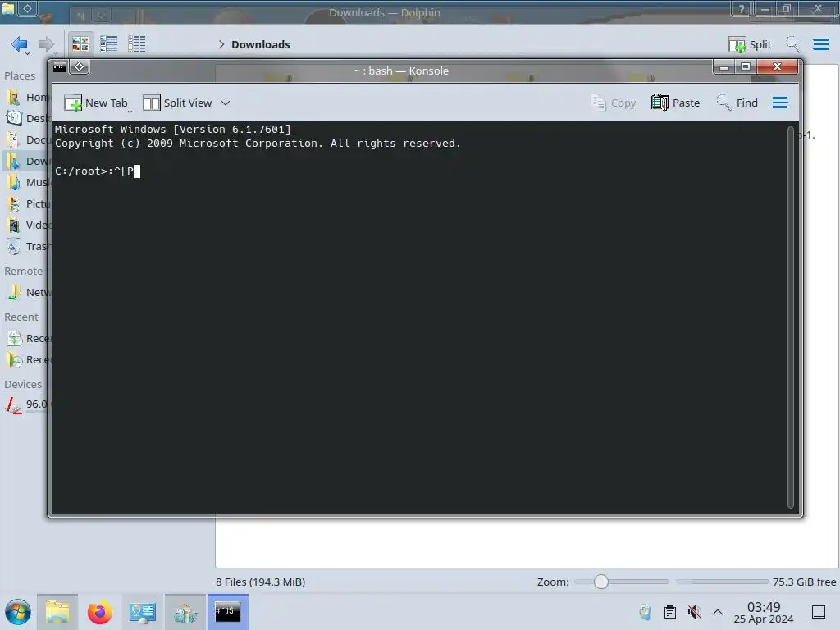Click Konsole vertical scrollbar

[791, 317]
